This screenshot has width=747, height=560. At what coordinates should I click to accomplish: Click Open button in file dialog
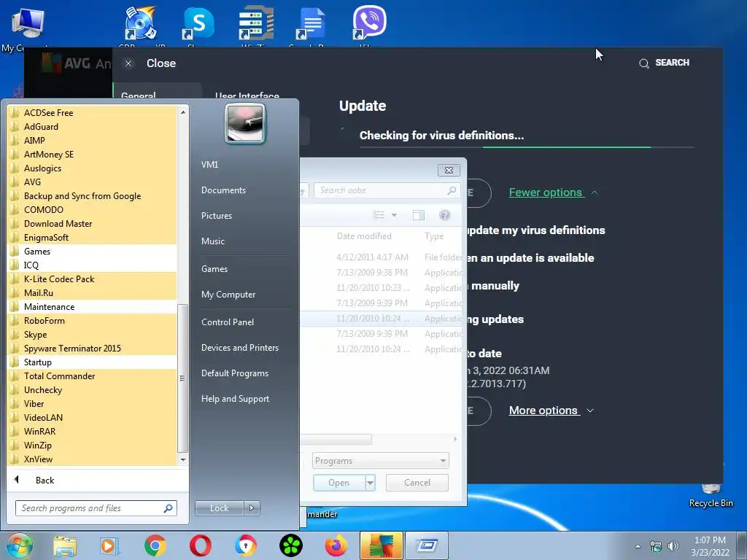click(339, 483)
